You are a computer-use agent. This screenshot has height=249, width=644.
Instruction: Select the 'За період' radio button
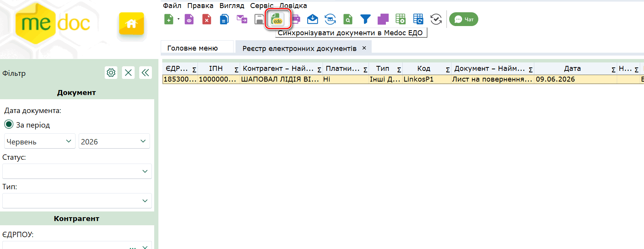[9, 124]
